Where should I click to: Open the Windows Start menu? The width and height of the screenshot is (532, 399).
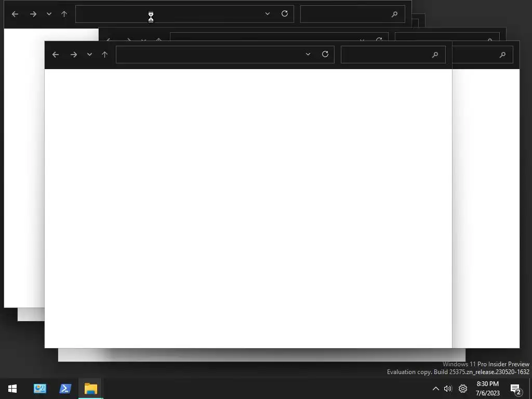pyautogui.click(x=12, y=389)
